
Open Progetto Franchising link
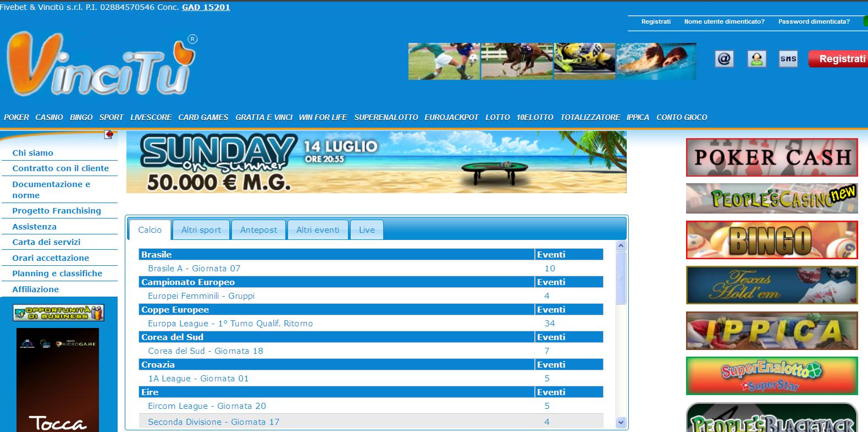pos(57,211)
